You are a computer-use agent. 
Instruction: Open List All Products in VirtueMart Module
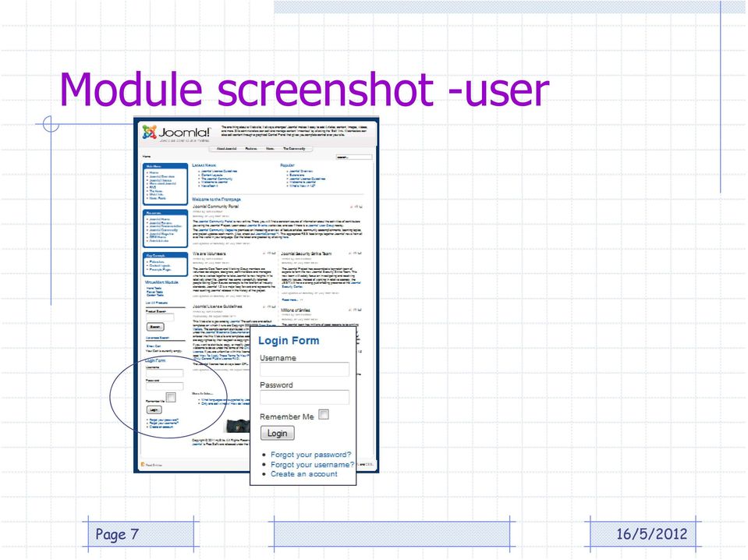coord(157,303)
